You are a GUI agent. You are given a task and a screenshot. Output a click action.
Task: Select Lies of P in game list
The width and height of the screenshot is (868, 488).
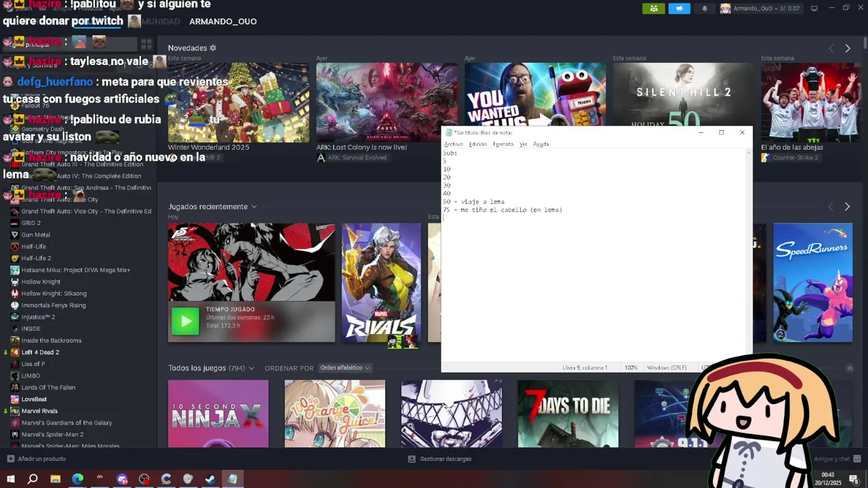click(33, 364)
